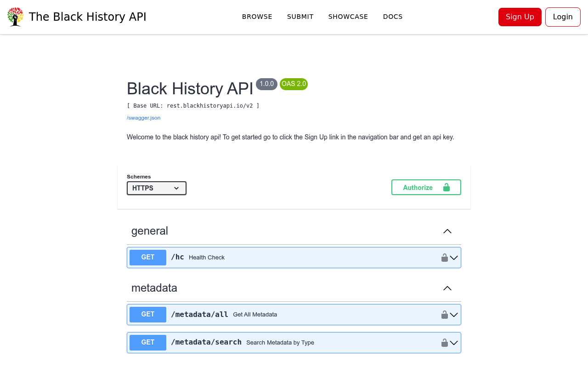Click the Health Check description
Image resolution: width=588 pixels, height=368 pixels.
[207, 258]
